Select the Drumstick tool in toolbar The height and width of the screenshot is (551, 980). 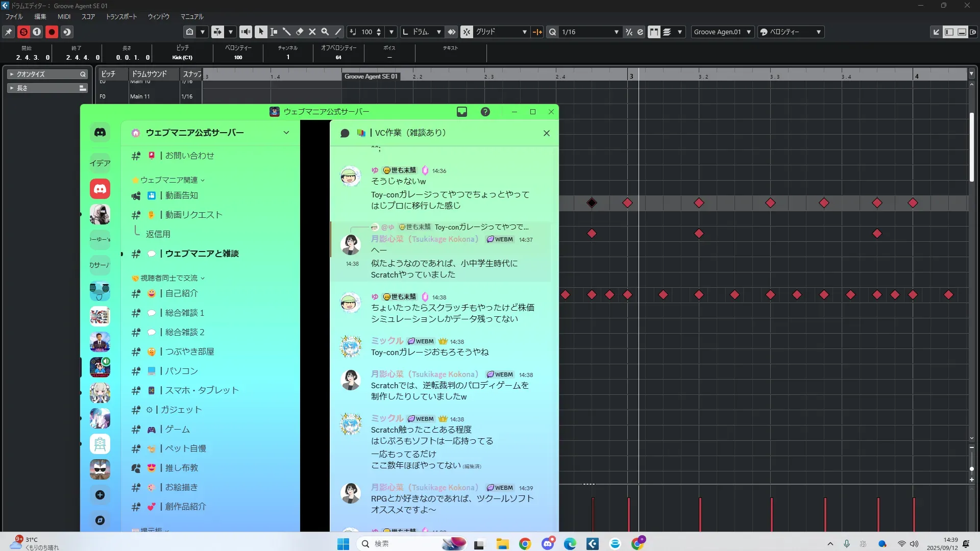pos(287,32)
